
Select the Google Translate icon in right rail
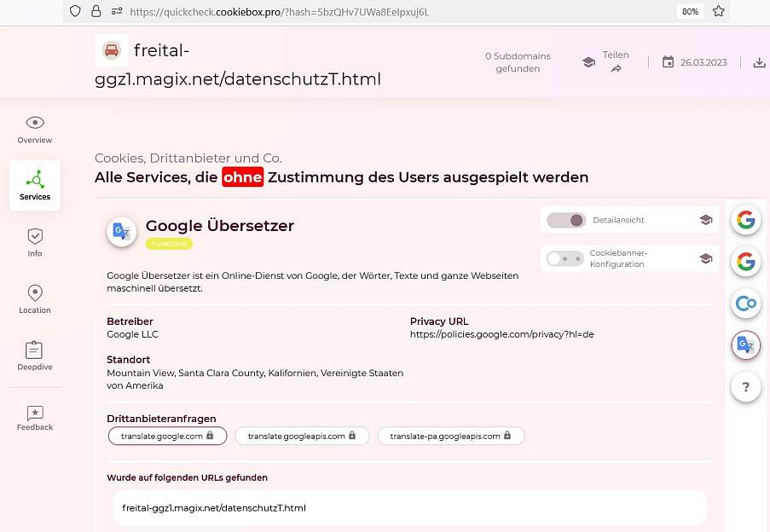point(746,345)
